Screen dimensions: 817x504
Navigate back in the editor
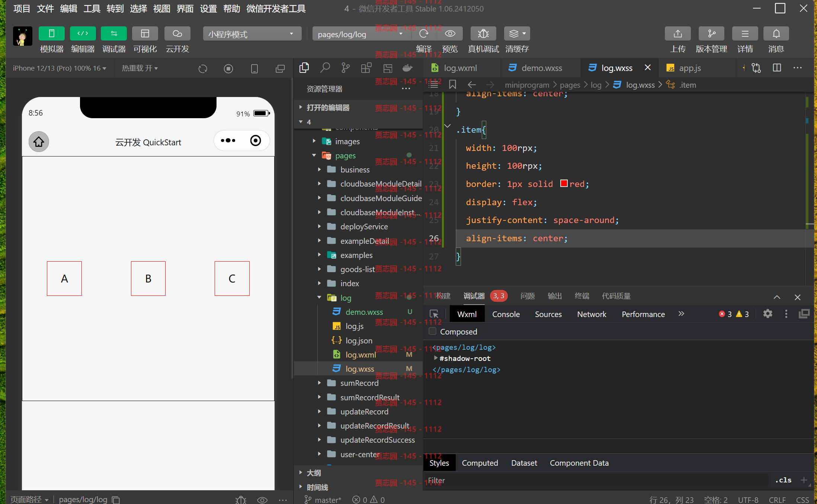pos(472,85)
